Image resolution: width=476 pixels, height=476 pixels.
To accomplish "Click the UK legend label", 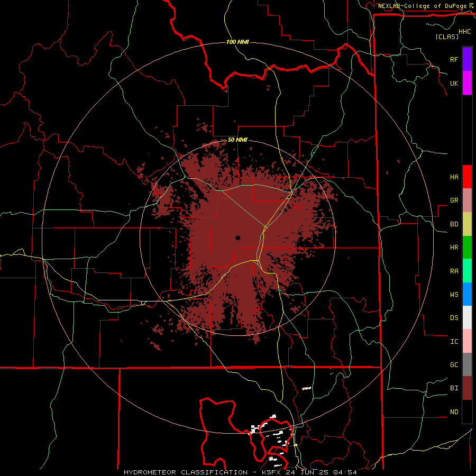I will click(454, 83).
